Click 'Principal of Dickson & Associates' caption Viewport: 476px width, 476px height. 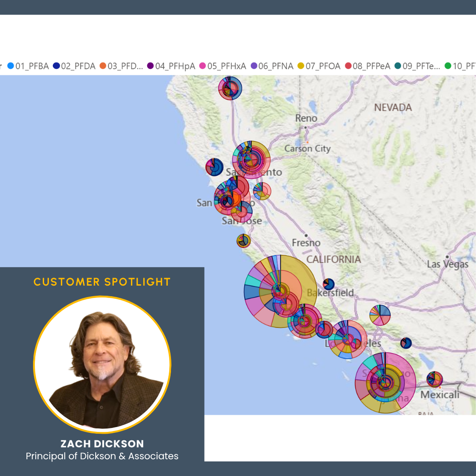pos(102,456)
